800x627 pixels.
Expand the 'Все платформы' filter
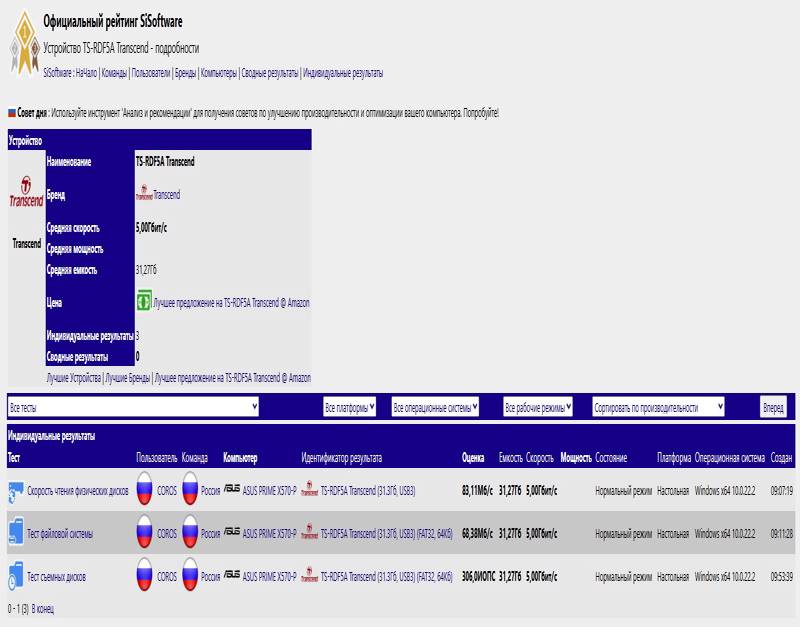pos(349,407)
